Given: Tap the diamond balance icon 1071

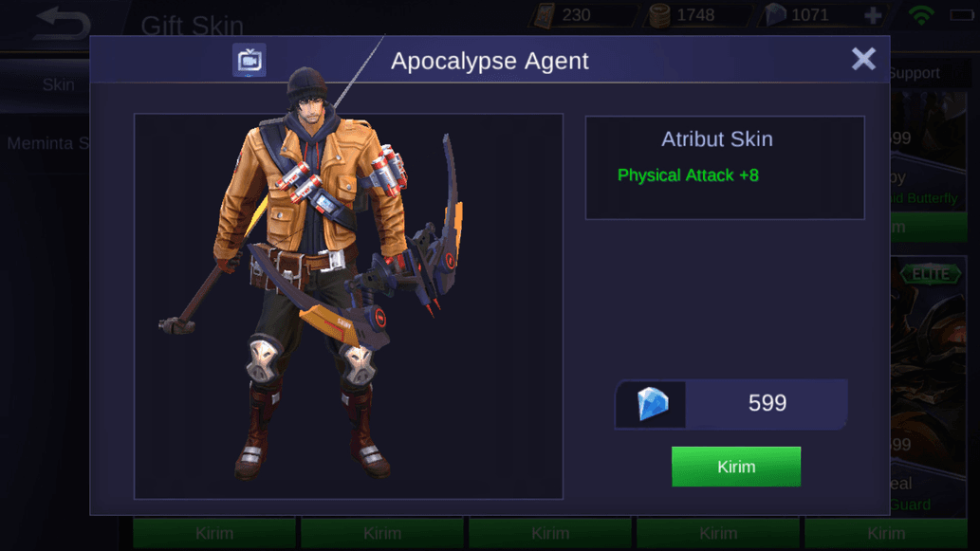Looking at the screenshot, I should (x=775, y=15).
